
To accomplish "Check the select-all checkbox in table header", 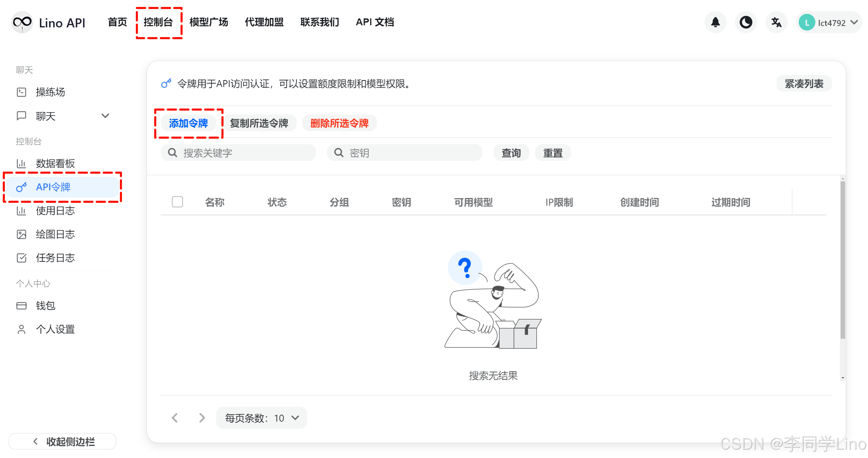I will [x=177, y=202].
